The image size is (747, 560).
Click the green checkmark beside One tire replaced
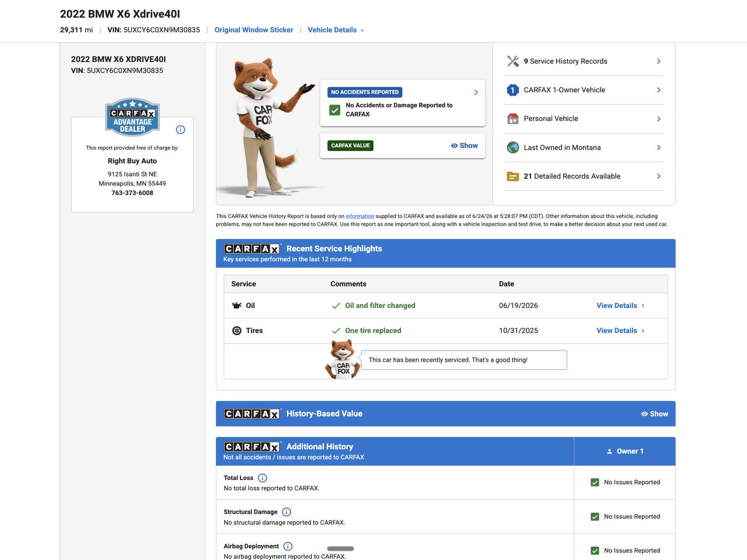click(x=336, y=331)
